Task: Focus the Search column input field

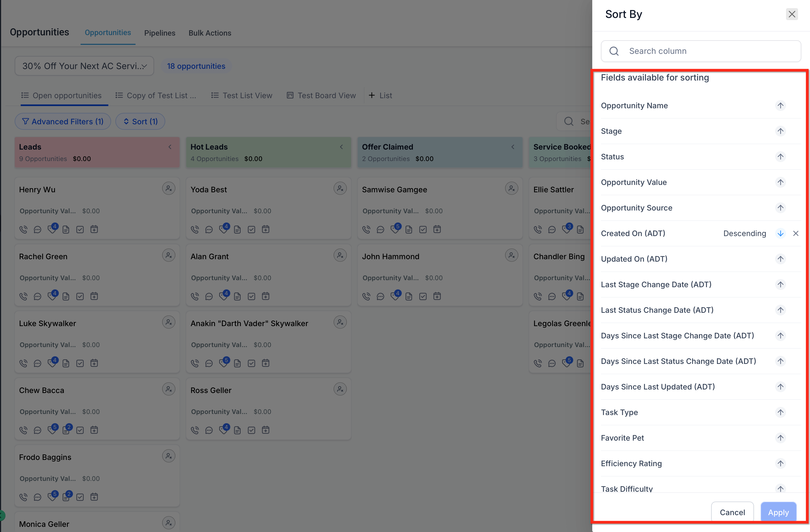Action: click(x=701, y=51)
